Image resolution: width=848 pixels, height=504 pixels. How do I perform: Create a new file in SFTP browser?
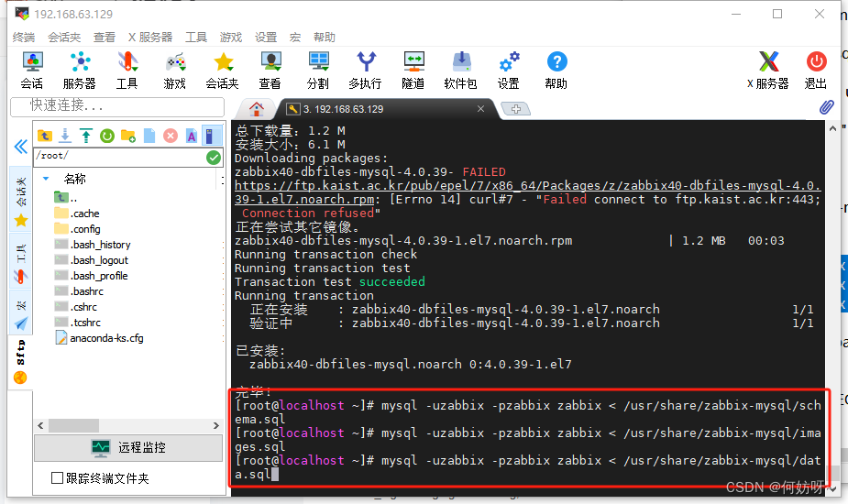click(149, 136)
